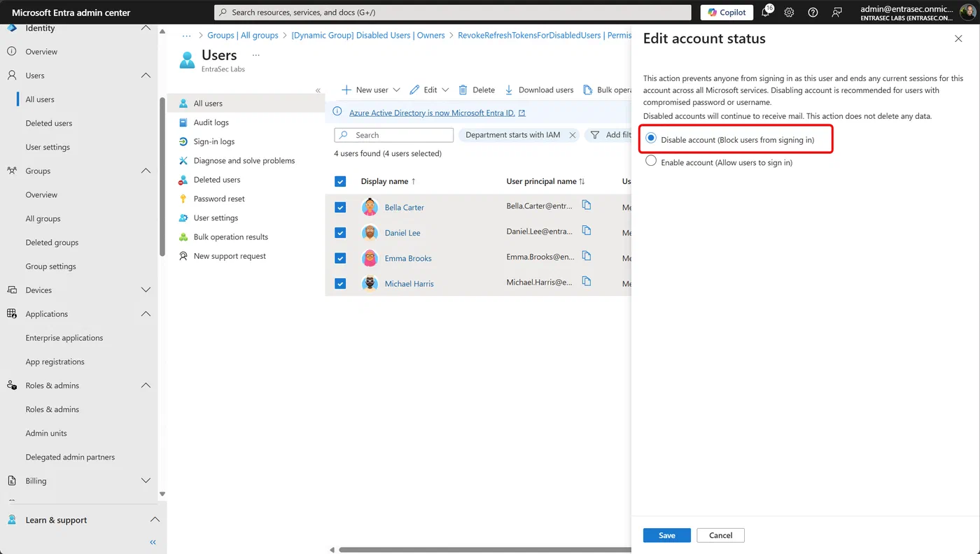Image resolution: width=980 pixels, height=554 pixels.
Task: Click Emma Brooks' avatar icon
Action: click(x=370, y=258)
